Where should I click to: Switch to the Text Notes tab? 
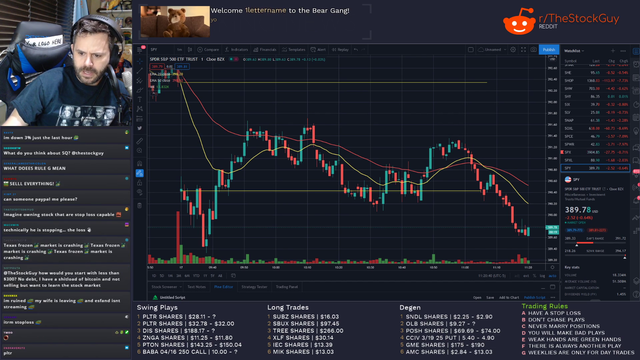click(197, 287)
